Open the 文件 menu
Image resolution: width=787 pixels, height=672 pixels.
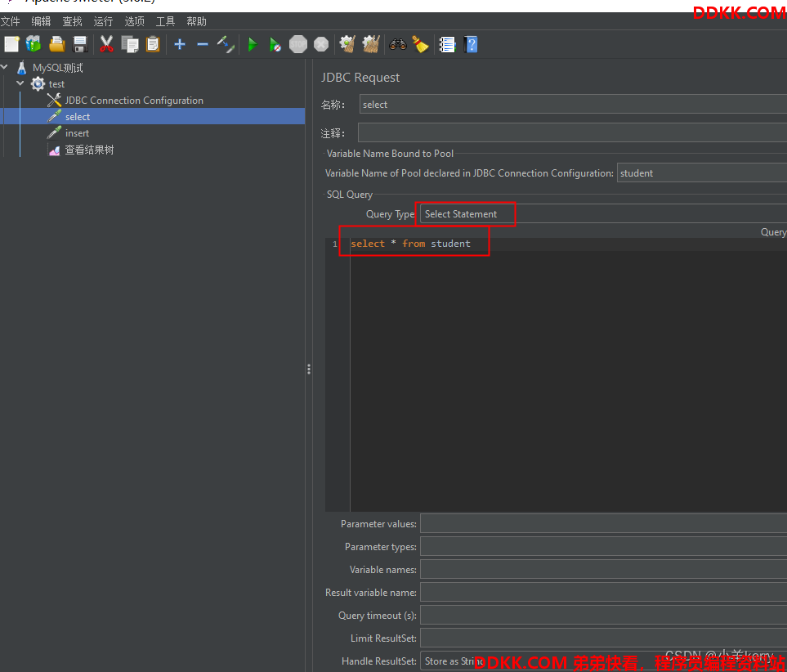click(x=10, y=21)
